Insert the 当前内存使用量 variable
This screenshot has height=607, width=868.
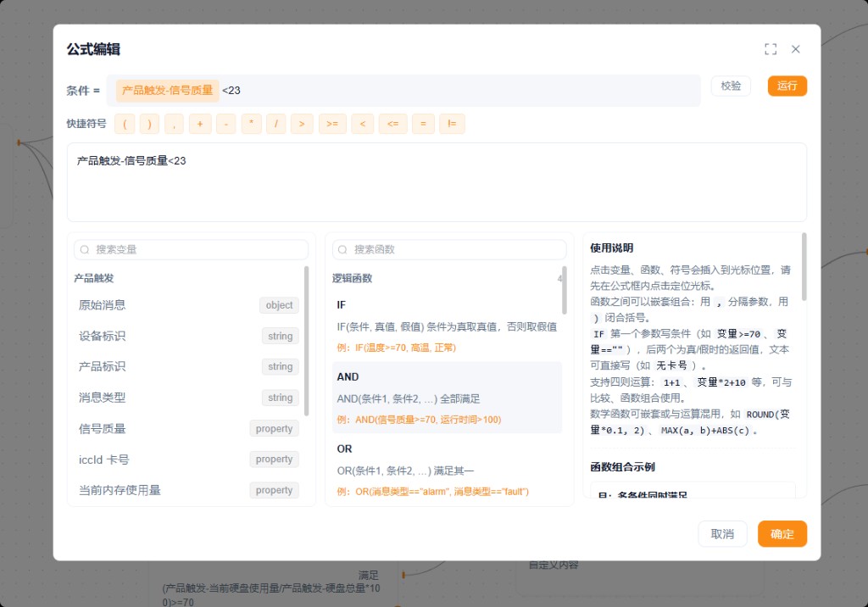click(189, 490)
